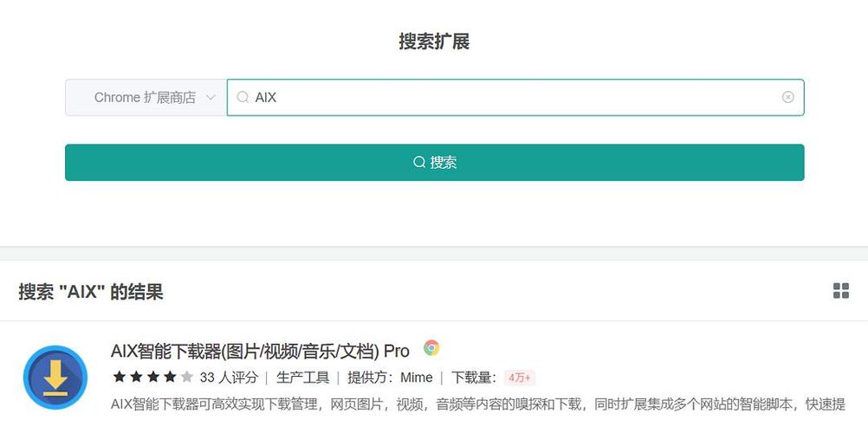Select the 生产工具 category text
This screenshot has width=868, height=433.
[303, 378]
